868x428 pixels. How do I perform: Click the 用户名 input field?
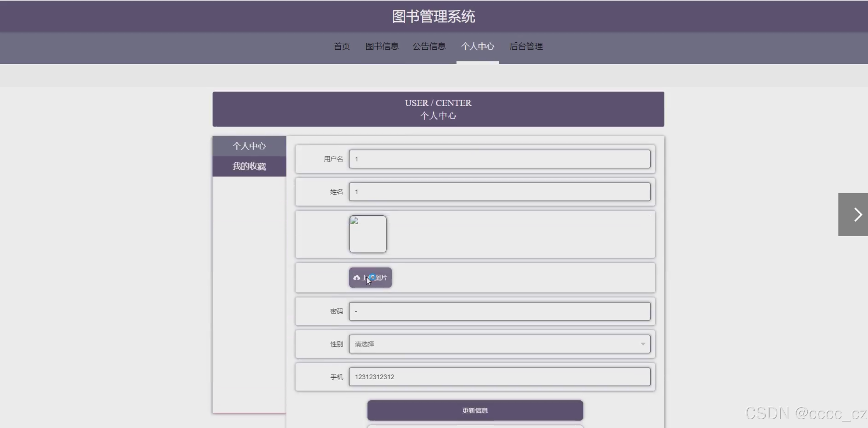499,159
